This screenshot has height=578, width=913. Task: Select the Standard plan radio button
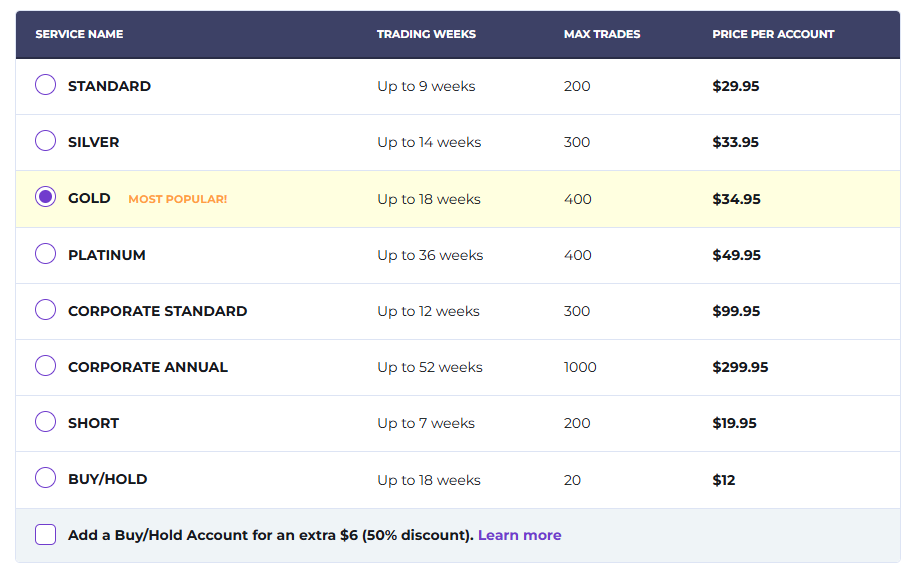[x=45, y=85]
